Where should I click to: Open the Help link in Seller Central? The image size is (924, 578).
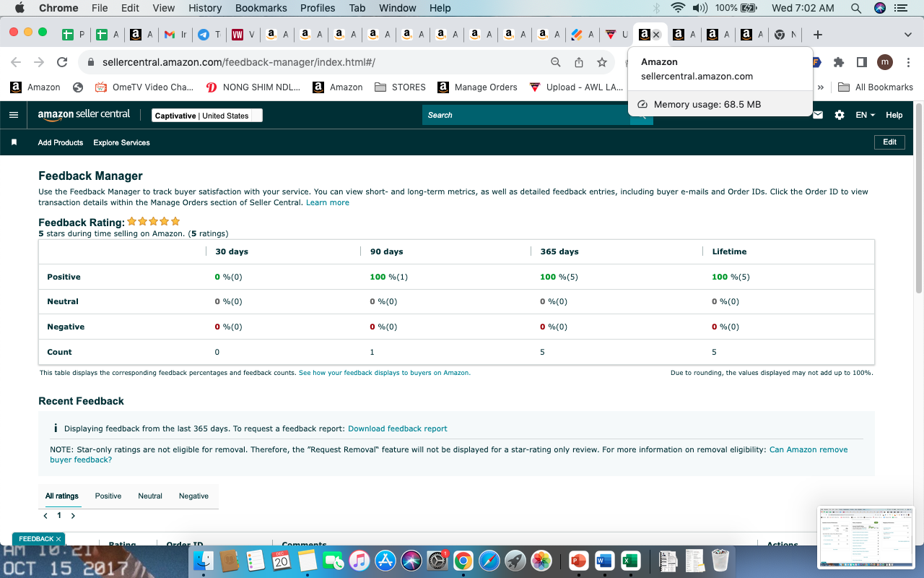tap(894, 115)
